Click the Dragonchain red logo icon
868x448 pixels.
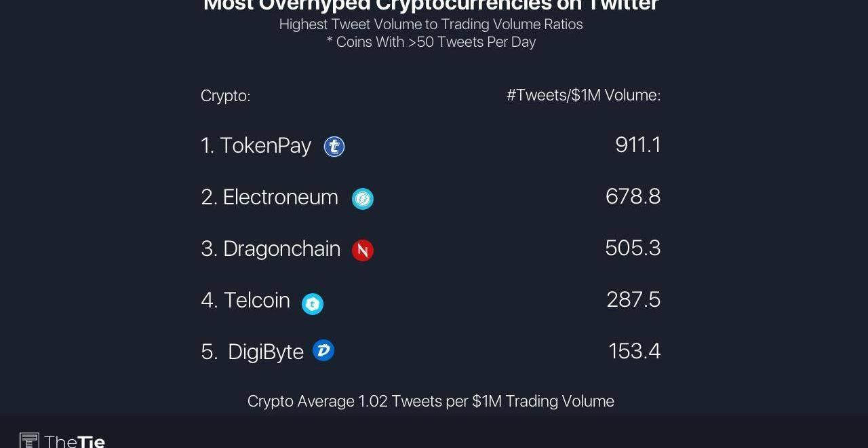363,250
